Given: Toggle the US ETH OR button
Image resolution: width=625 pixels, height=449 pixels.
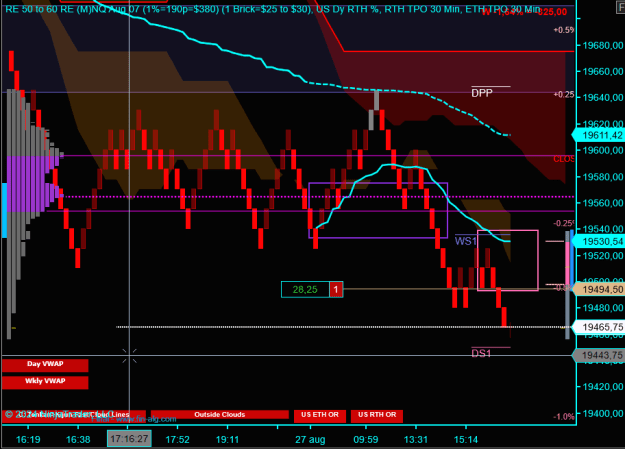Looking at the screenshot, I should [x=320, y=416].
